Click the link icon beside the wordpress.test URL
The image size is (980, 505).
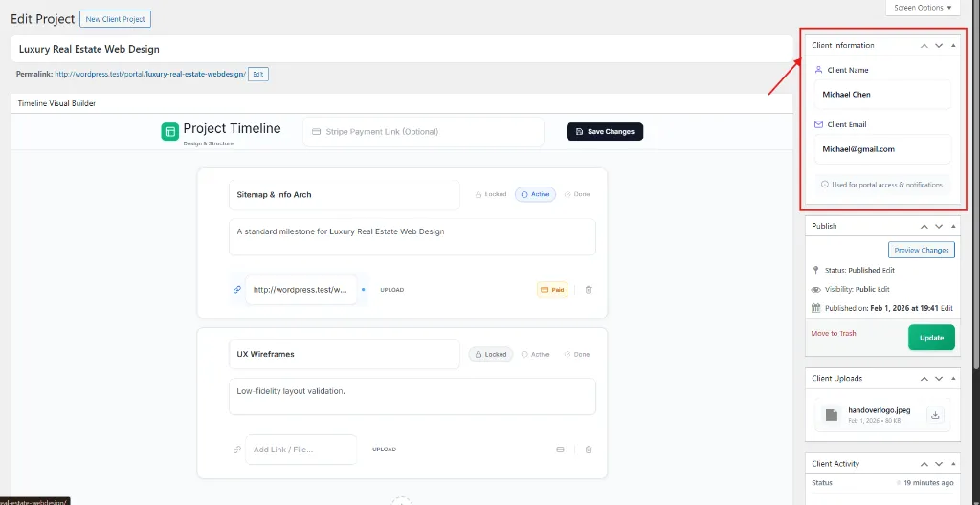(x=237, y=289)
